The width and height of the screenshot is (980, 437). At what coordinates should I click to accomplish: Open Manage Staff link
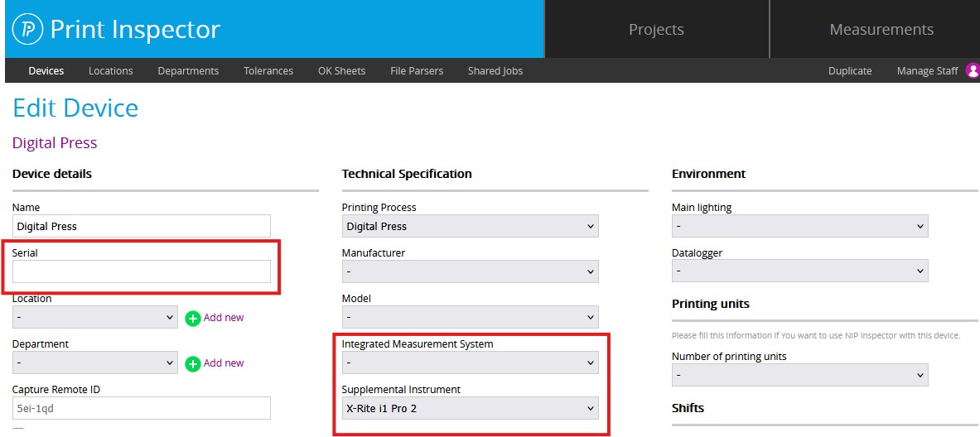(x=928, y=70)
